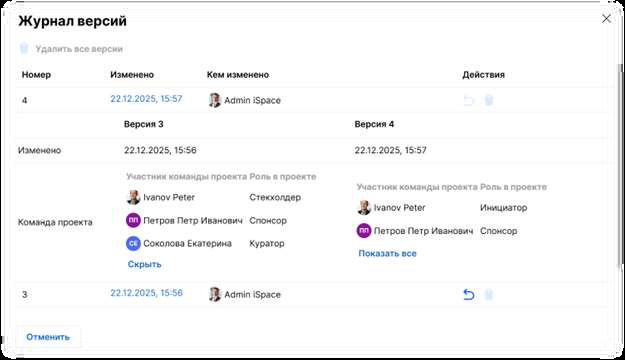Click the value 22.12.2025, 15:57 under Версия 4

pos(391,150)
